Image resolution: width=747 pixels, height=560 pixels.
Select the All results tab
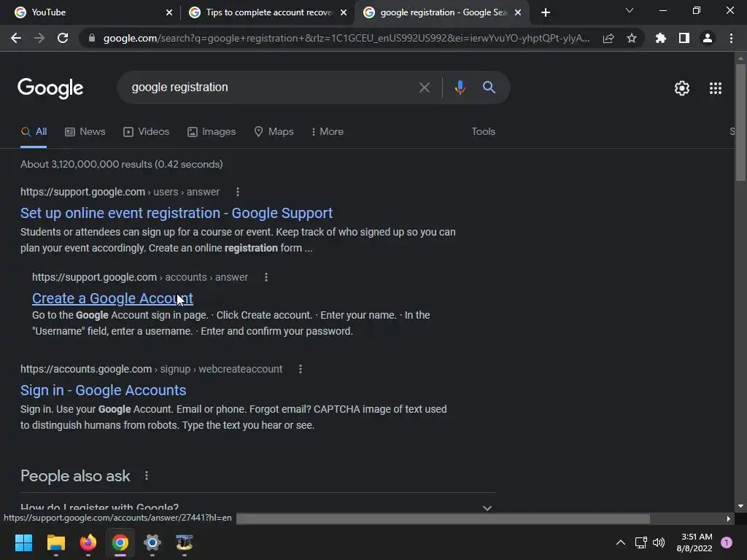point(34,132)
